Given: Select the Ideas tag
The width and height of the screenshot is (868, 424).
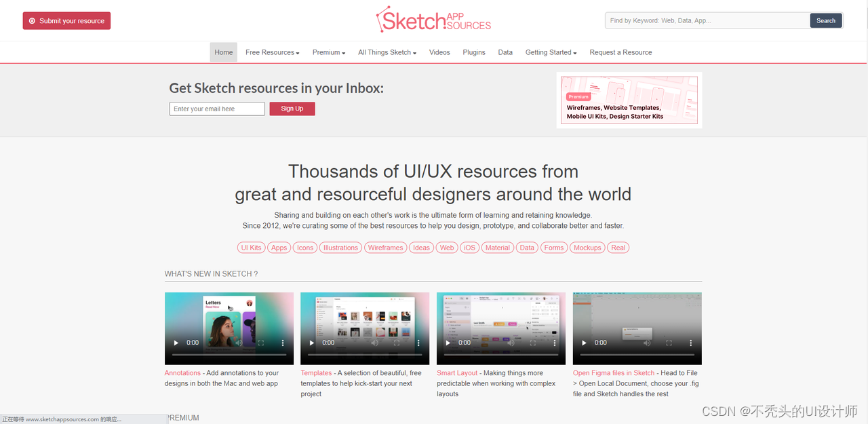Looking at the screenshot, I should (421, 248).
